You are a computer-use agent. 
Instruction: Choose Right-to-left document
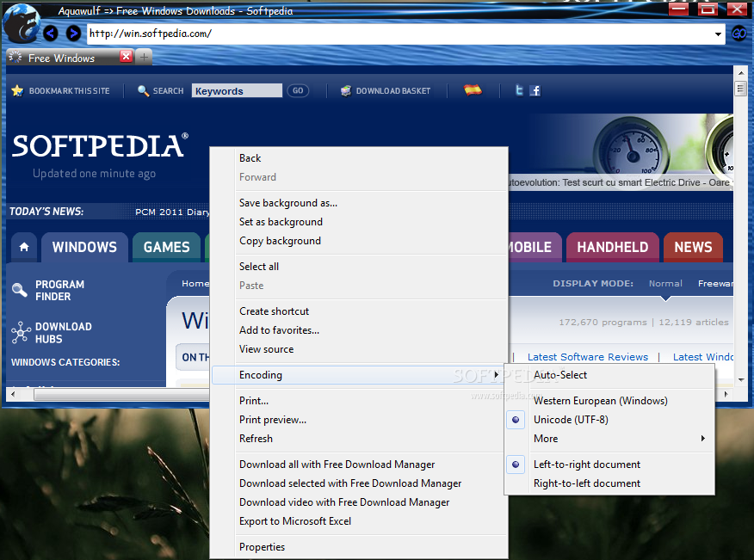(609, 483)
